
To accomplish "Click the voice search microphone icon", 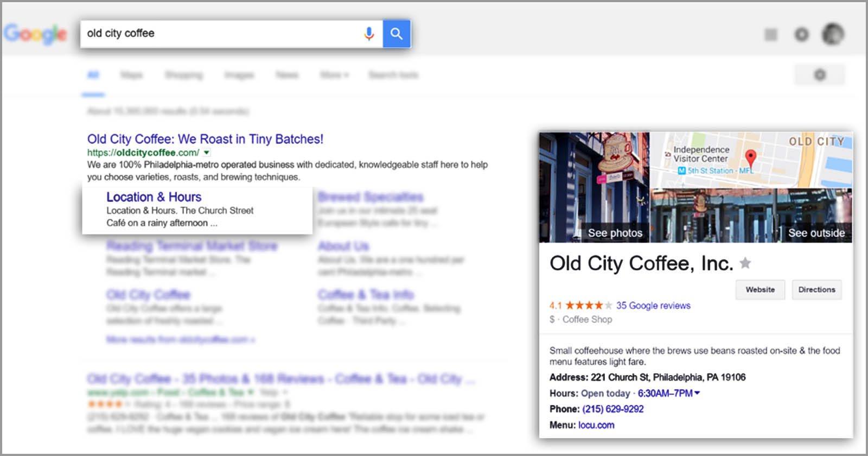I will pyautogui.click(x=369, y=34).
